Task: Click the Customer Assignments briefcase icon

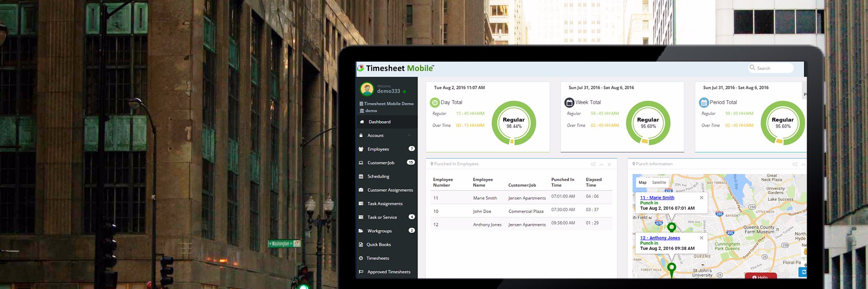Action: coord(361,190)
